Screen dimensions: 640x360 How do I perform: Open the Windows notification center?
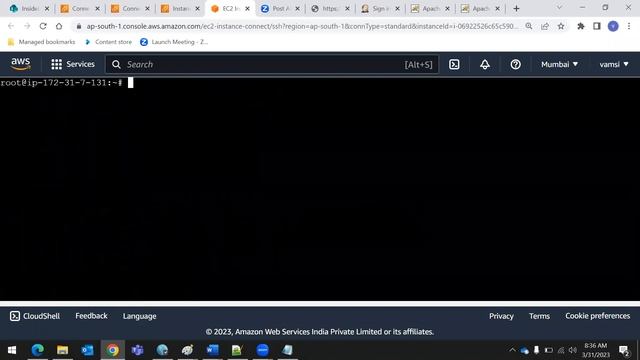(x=624, y=350)
